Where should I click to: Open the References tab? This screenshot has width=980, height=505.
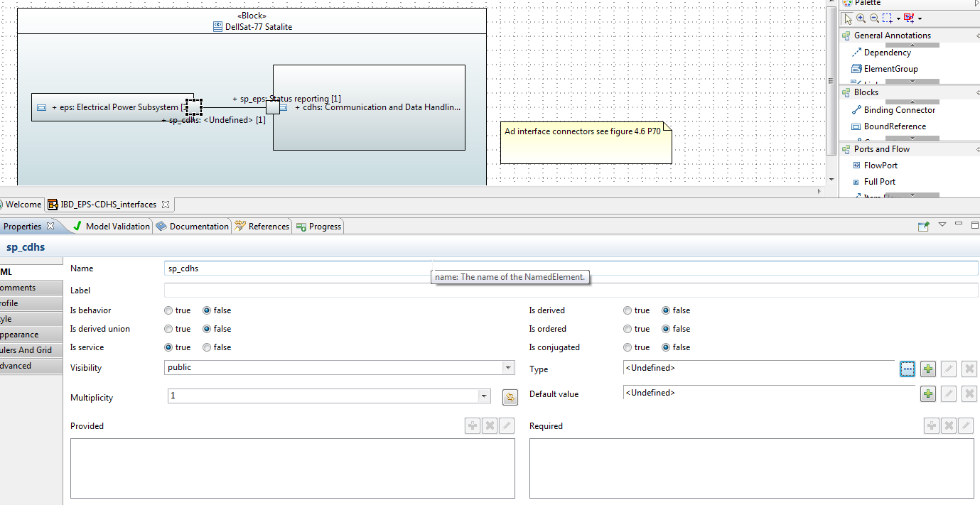click(x=262, y=227)
